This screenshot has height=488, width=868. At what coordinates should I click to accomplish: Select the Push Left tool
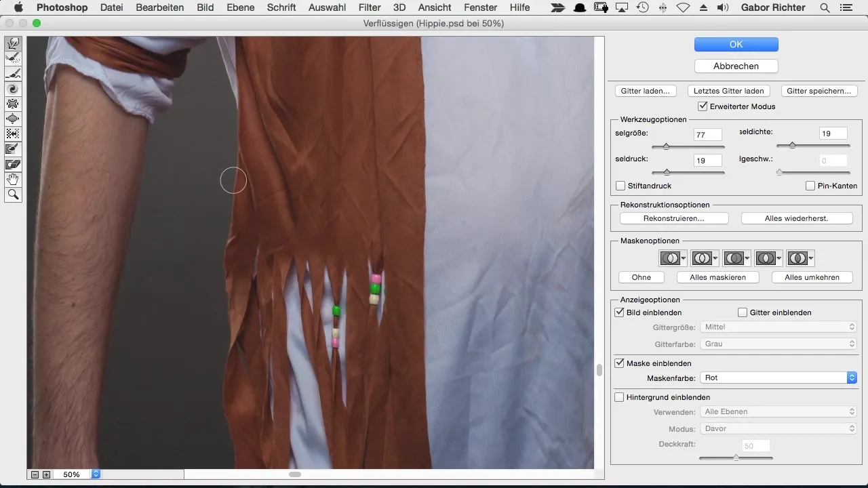click(13, 134)
